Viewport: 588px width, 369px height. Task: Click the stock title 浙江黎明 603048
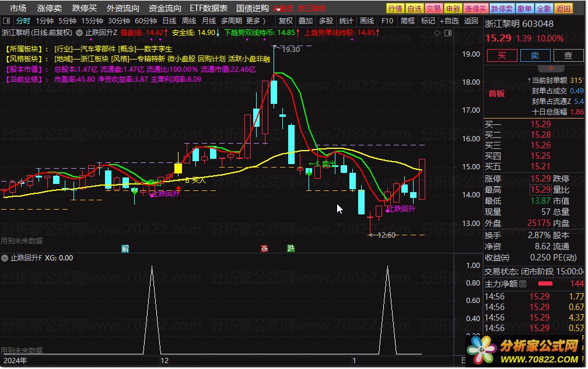click(x=519, y=24)
